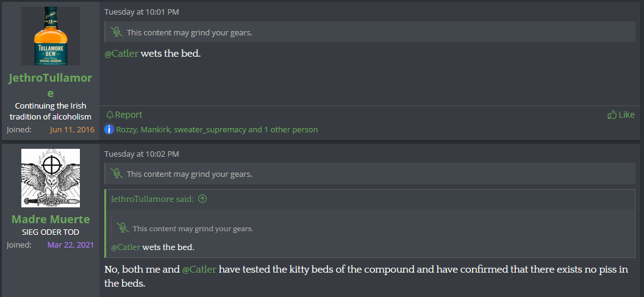Click the @Catler mention in the first post
644x297 pixels.
(x=121, y=54)
